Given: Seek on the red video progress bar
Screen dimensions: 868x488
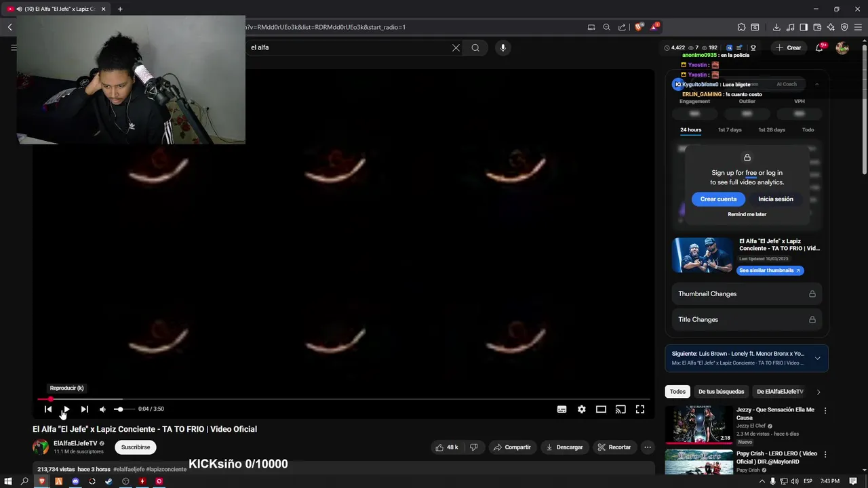Looking at the screenshot, I should click(x=344, y=399).
